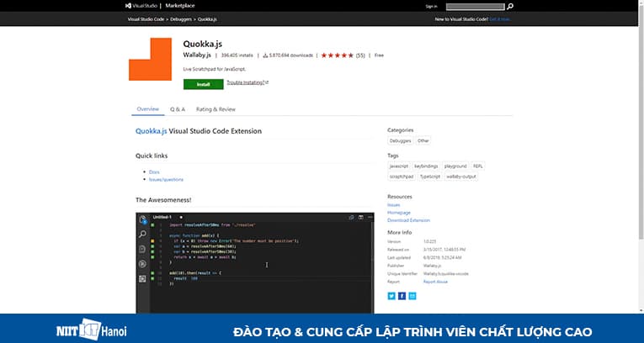This screenshot has height=343, width=644.
Task: Switch to the Q & A tab
Action: pos(178,109)
